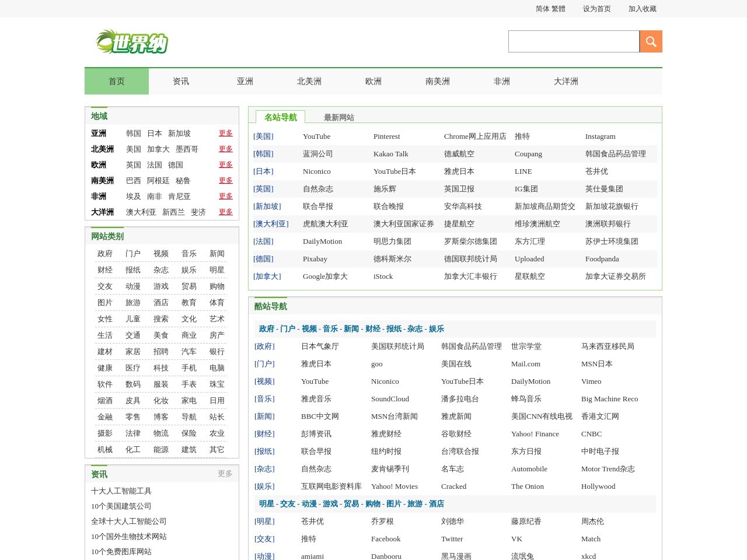Screen dimensions: 747x560
Task: Open Pinterest in the 美国 row
Action: click(x=386, y=136)
